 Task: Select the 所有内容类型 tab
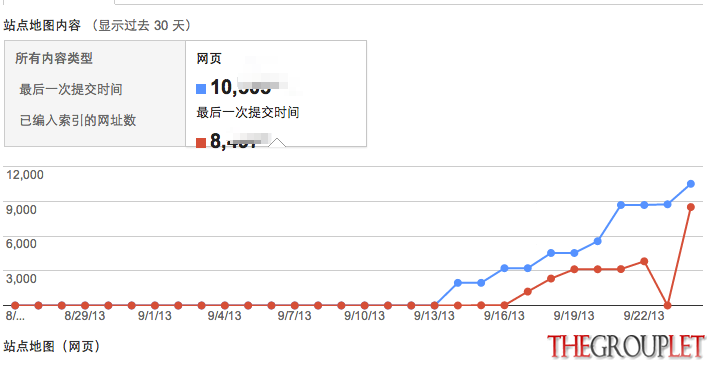click(x=95, y=93)
